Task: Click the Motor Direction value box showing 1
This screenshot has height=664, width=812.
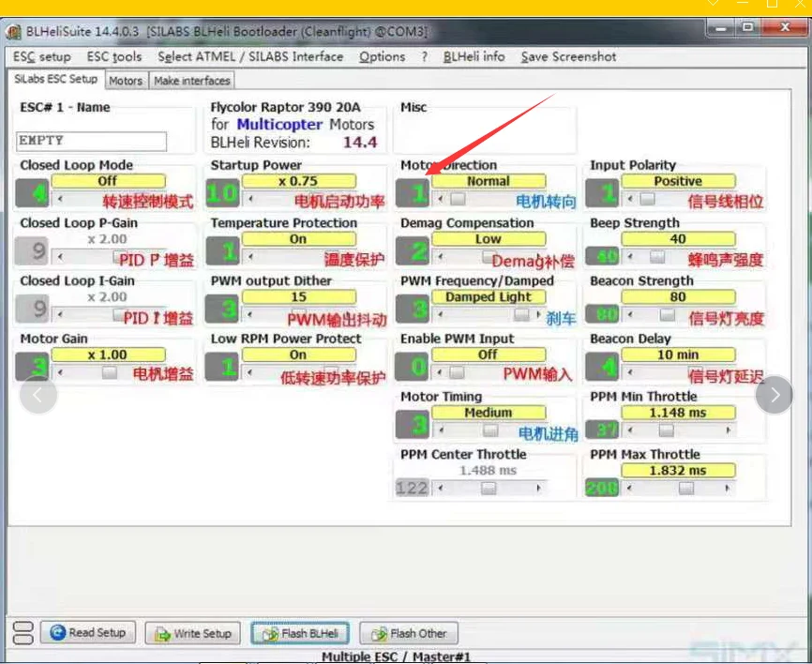Action: click(413, 193)
